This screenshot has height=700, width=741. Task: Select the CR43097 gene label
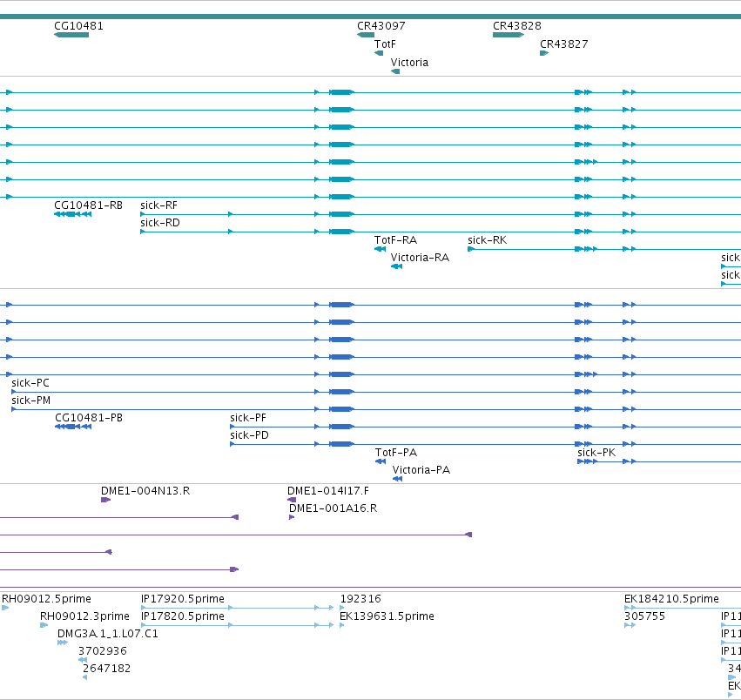point(381,26)
